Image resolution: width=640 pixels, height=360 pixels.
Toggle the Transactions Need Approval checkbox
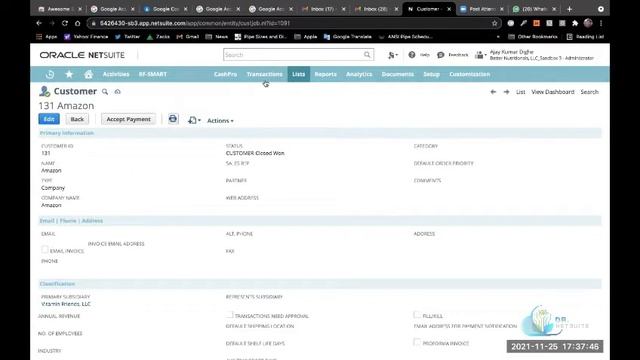pyautogui.click(x=230, y=315)
